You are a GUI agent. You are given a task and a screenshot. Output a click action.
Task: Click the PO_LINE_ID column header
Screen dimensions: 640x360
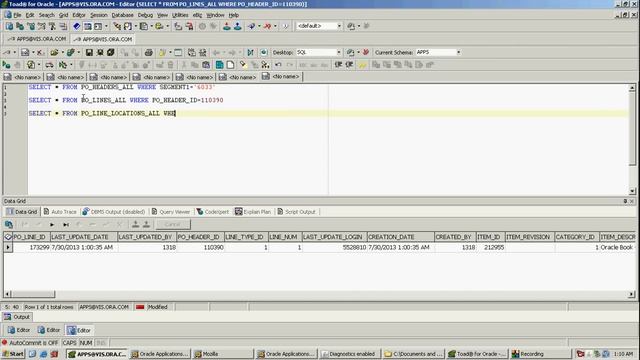(31, 237)
